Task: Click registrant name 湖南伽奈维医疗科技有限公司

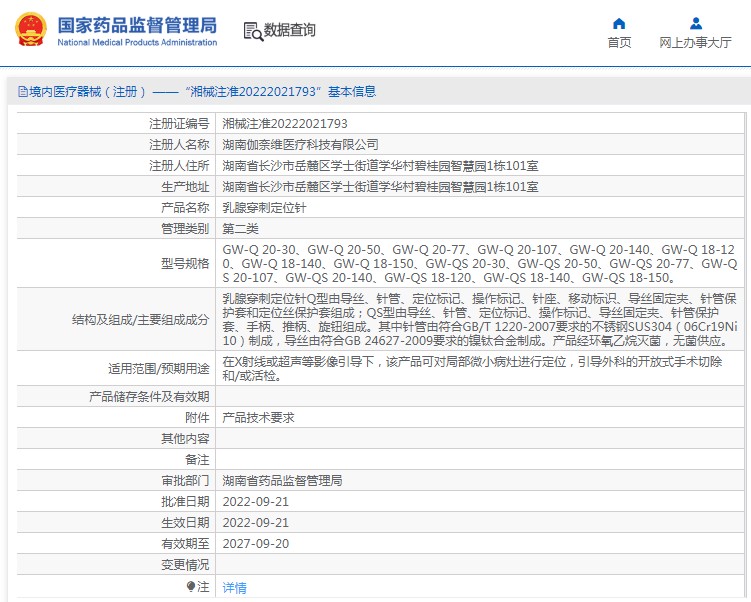Action: coord(300,145)
